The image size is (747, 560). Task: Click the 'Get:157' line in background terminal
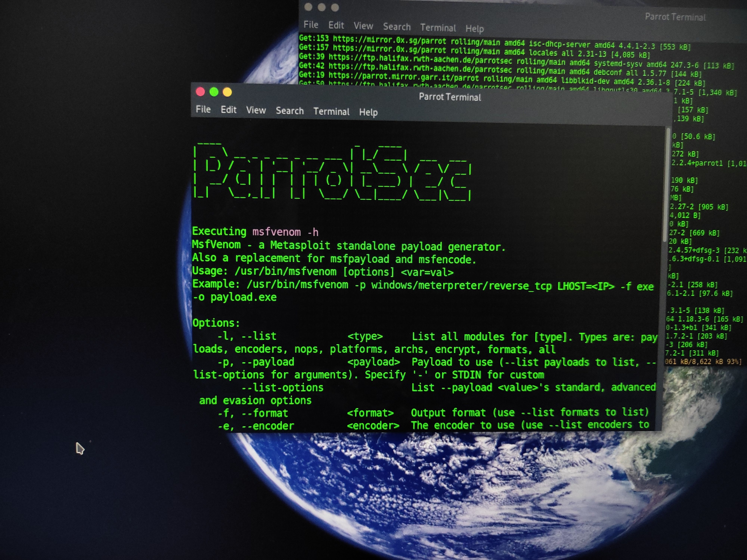[x=475, y=51]
